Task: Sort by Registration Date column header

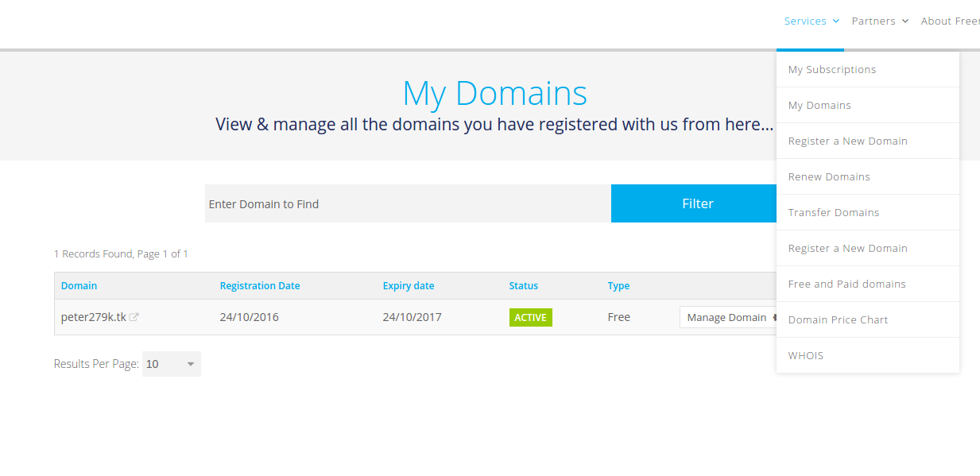Action: coord(259,286)
